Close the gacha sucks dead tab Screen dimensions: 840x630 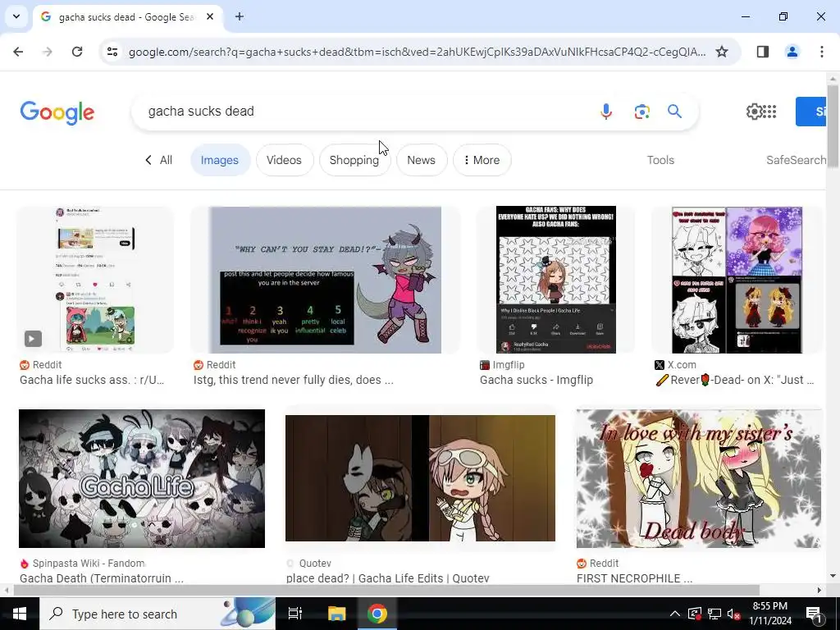[210, 16]
